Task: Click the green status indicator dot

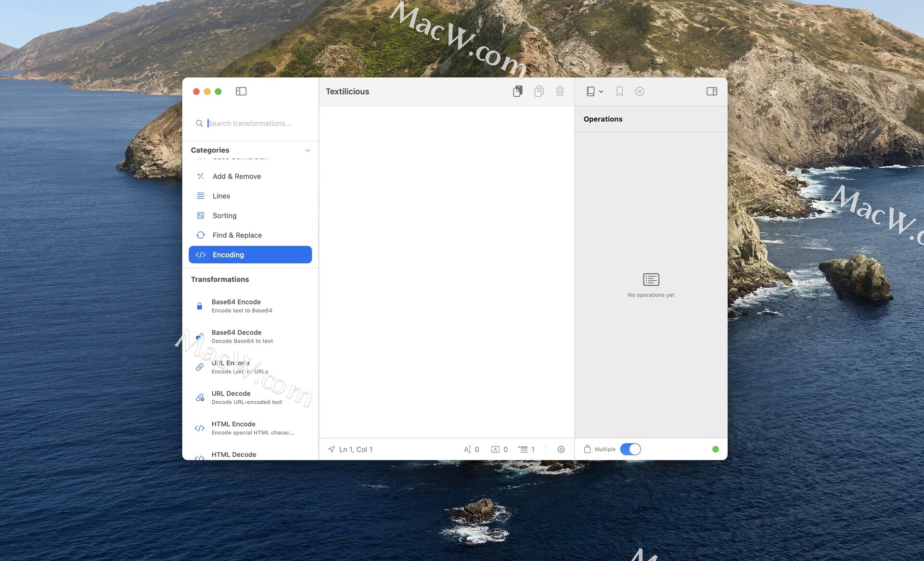Action: [716, 449]
